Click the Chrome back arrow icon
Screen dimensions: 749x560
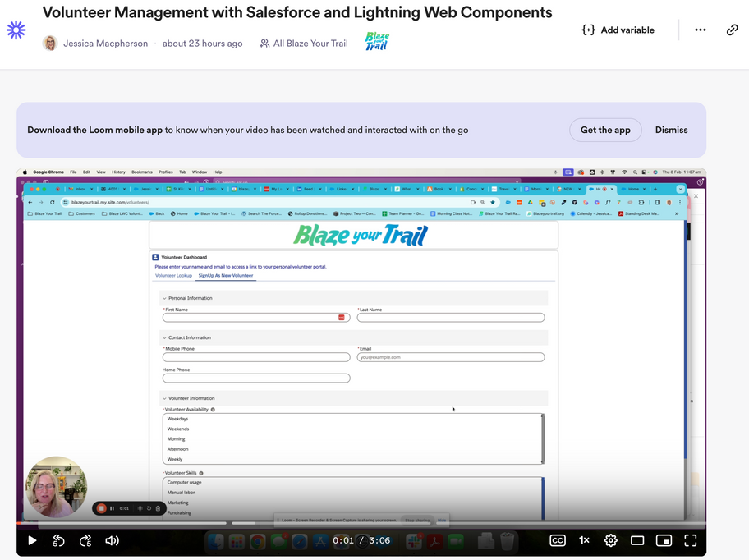coord(30,203)
